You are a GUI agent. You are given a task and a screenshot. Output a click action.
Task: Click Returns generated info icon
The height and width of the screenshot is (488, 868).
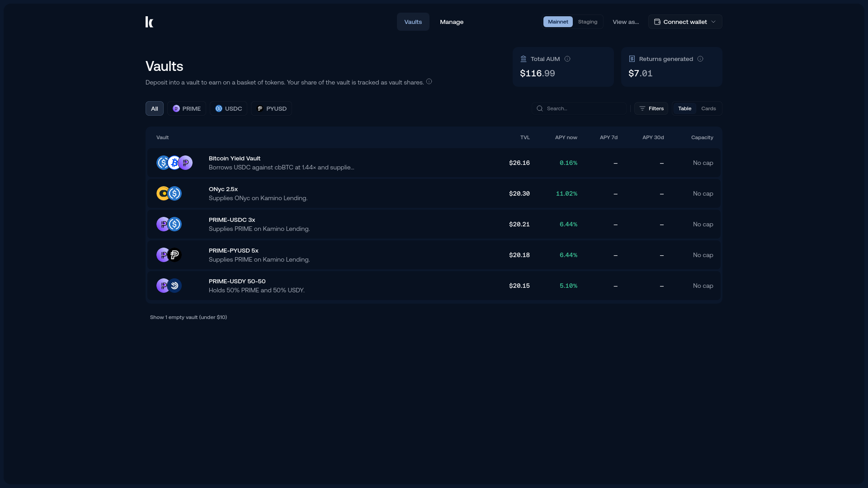click(x=700, y=59)
